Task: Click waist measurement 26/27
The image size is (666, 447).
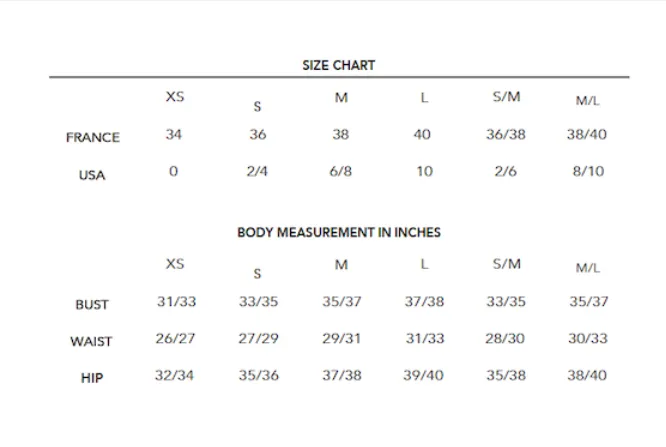Action: (x=175, y=339)
